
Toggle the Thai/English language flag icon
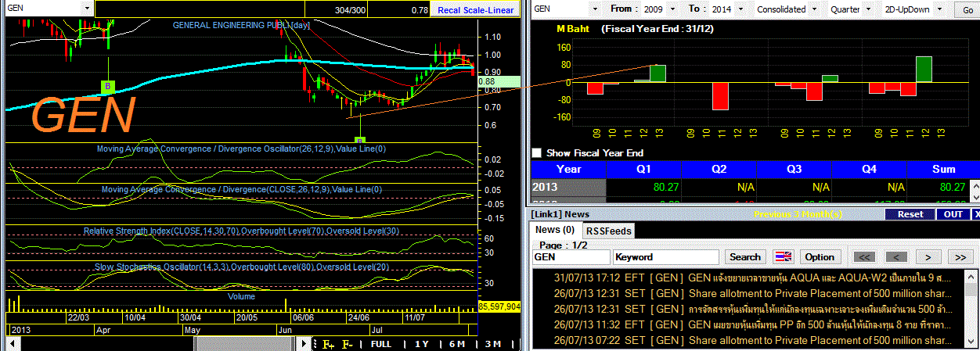point(784,257)
